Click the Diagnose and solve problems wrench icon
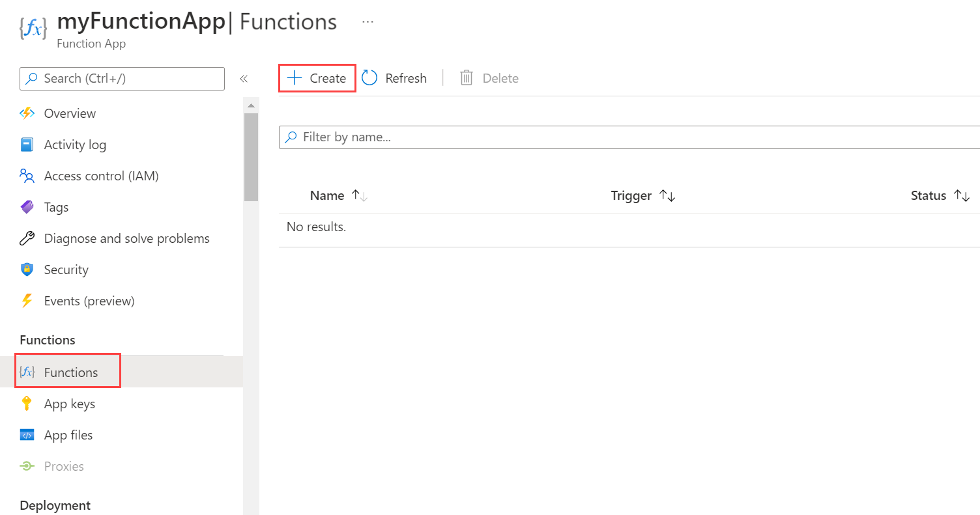Viewport: 980px width, 515px height. (27, 238)
